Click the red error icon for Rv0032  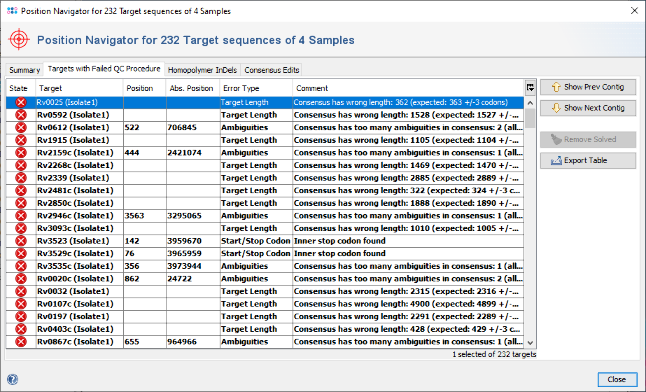[21, 291]
